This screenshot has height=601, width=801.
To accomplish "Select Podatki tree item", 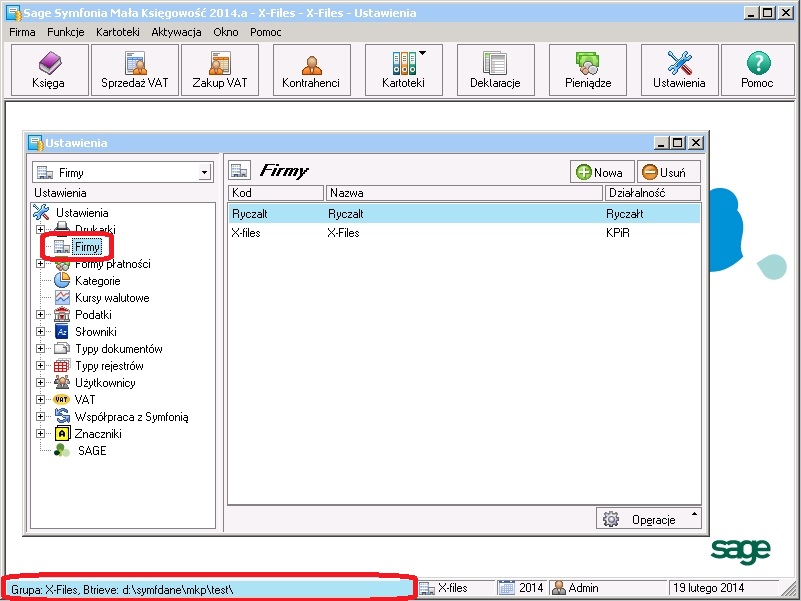I will [x=93, y=315].
